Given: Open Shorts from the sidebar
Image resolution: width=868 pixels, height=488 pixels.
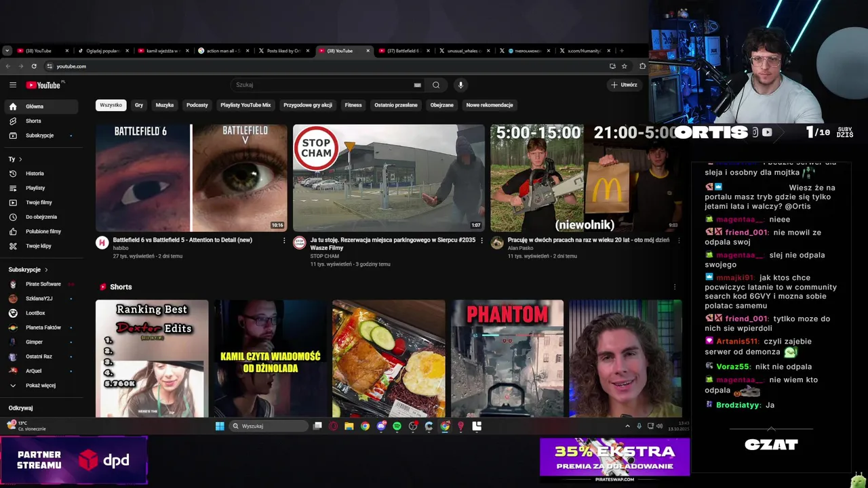Looking at the screenshot, I should 42,121.
